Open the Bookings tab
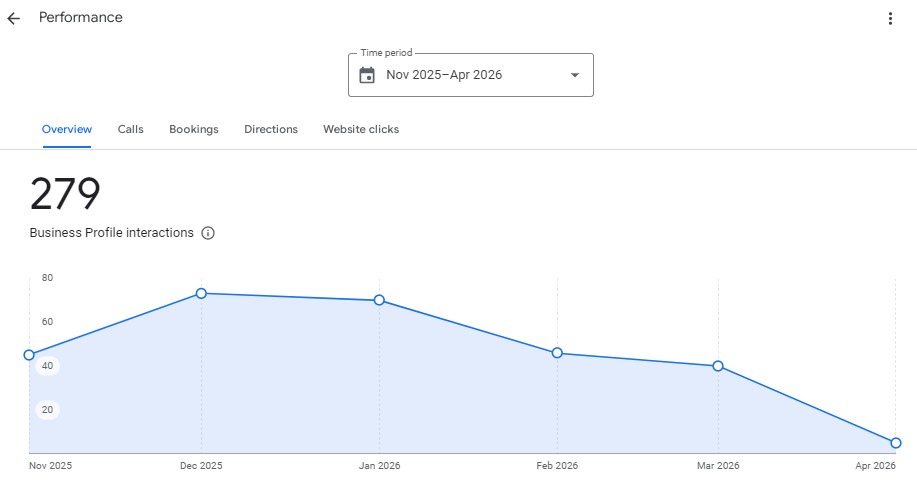 point(194,129)
